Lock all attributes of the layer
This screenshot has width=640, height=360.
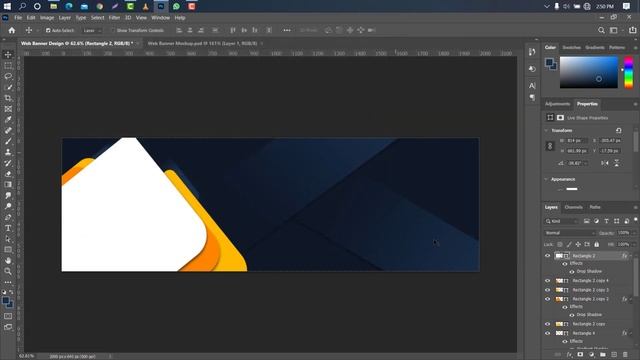point(596,244)
